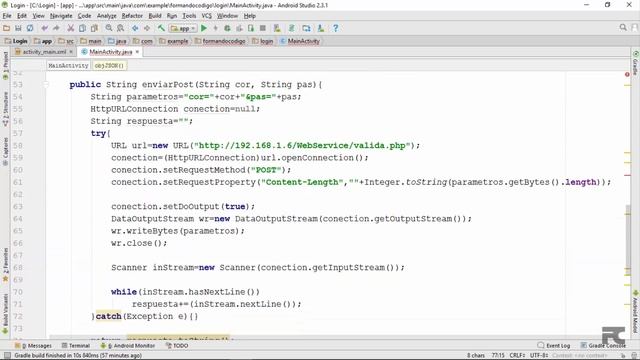Click the Paste icon in toolbar
The height and width of the screenshot is (360, 640).
[x=94, y=28]
